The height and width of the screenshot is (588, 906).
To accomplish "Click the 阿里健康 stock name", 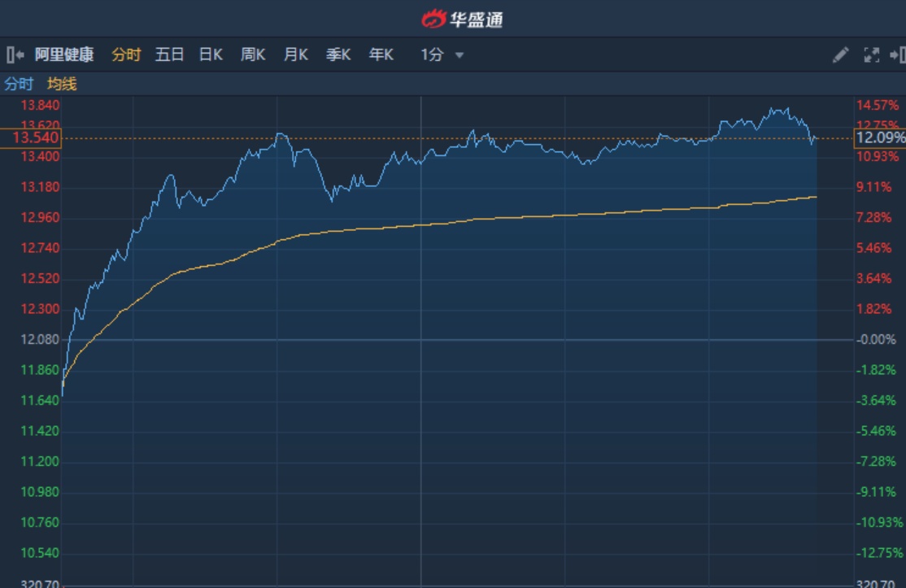I will pos(64,55).
